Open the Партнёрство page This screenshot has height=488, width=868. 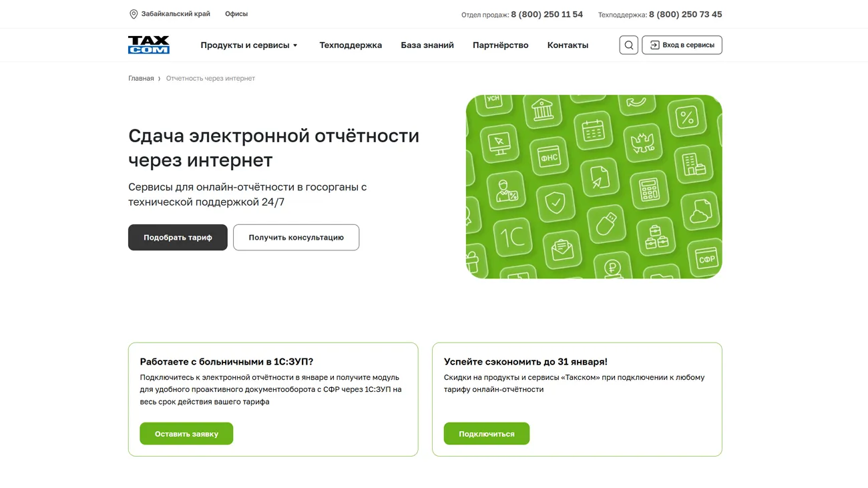click(x=500, y=45)
